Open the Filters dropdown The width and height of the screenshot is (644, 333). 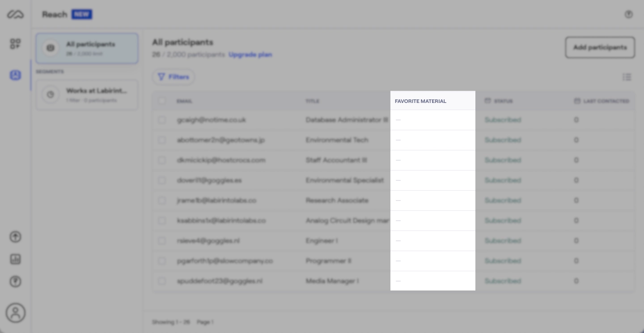[x=174, y=77]
